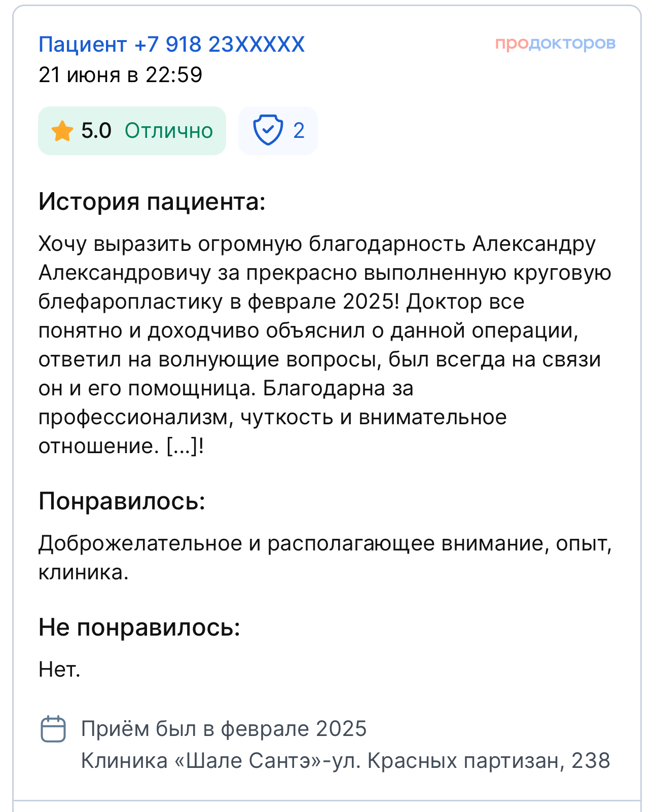Open the Клиника «Шале Сантэ» address line

(x=346, y=761)
